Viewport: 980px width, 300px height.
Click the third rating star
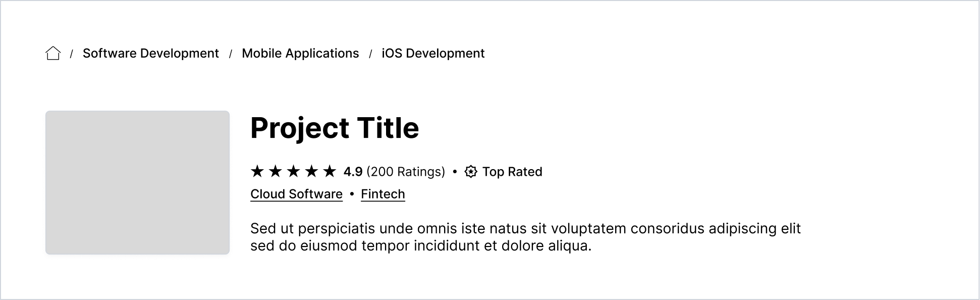pyautogui.click(x=294, y=171)
